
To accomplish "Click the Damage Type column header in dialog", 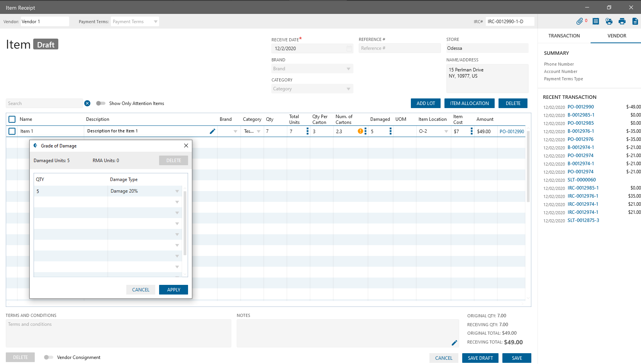I will (x=124, y=179).
